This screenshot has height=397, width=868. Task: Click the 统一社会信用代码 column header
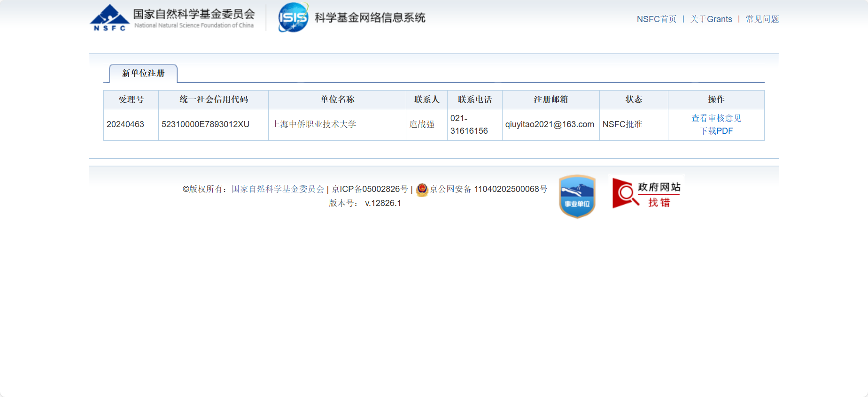click(213, 99)
